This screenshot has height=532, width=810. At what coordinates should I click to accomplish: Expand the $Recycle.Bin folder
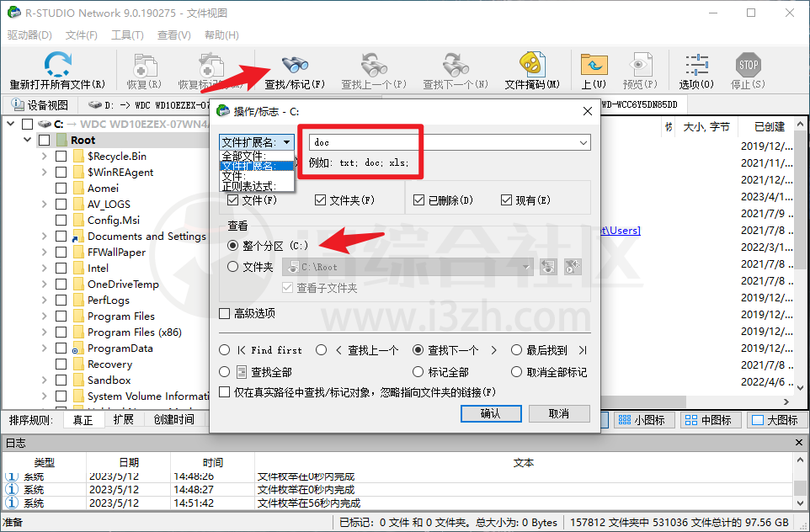tap(45, 156)
